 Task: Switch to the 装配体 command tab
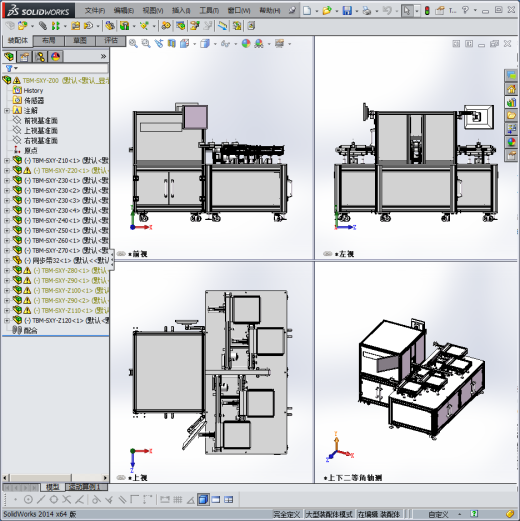pyautogui.click(x=18, y=41)
